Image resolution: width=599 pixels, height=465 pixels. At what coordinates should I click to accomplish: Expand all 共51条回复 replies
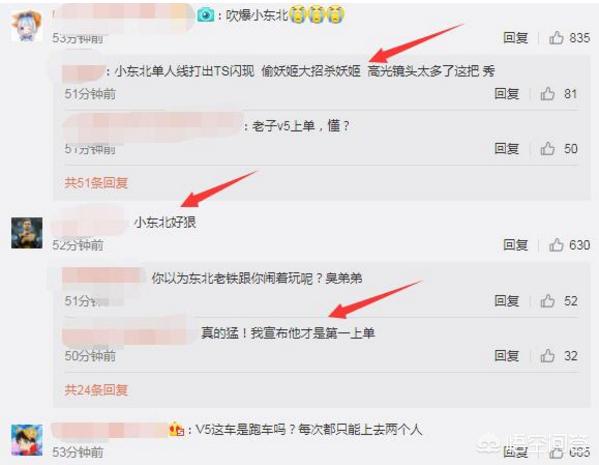tap(96, 183)
